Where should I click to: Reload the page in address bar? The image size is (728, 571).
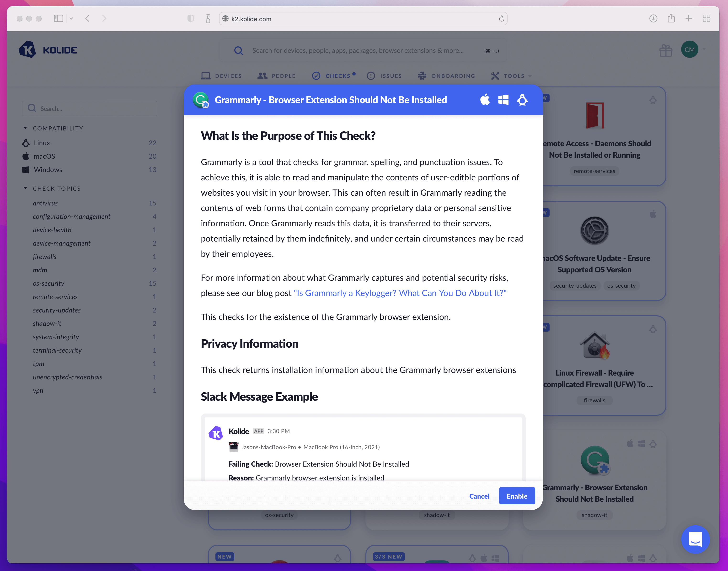501,19
